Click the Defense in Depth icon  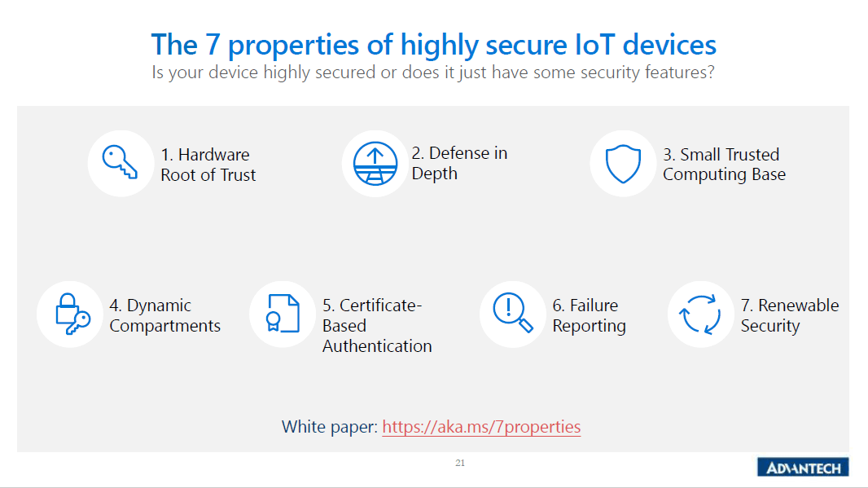click(x=374, y=164)
